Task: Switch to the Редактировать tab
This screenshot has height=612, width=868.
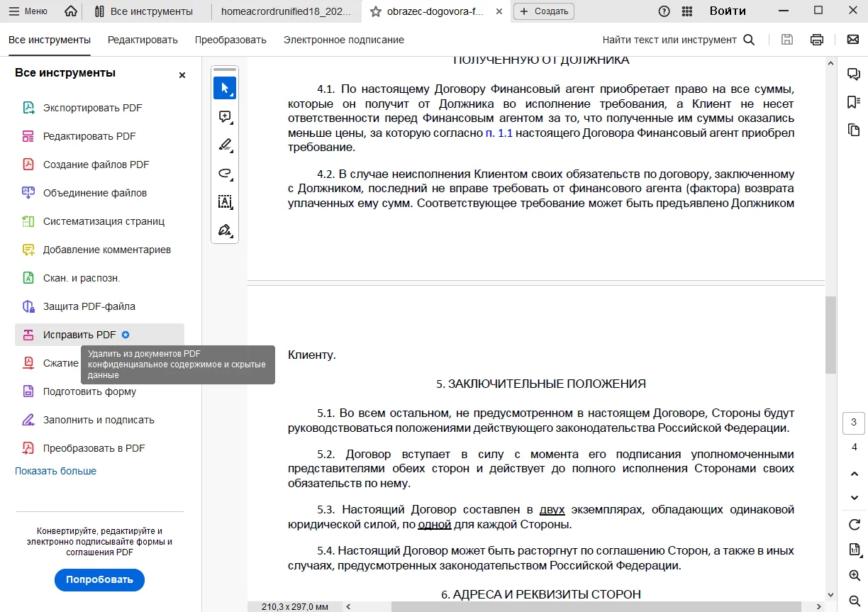Action: point(143,40)
